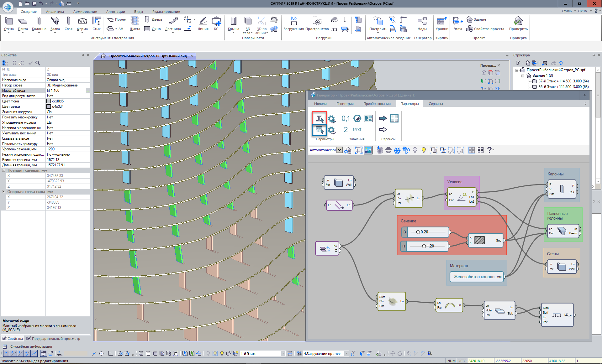The image size is (602, 364).
Task: Select 37-й Этаж in structure tree
Action: [x=563, y=81]
